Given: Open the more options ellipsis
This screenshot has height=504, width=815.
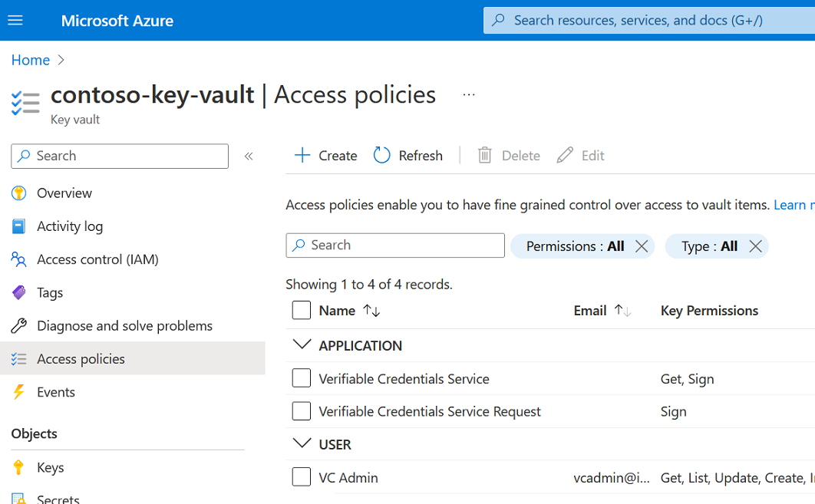Looking at the screenshot, I should [x=469, y=94].
